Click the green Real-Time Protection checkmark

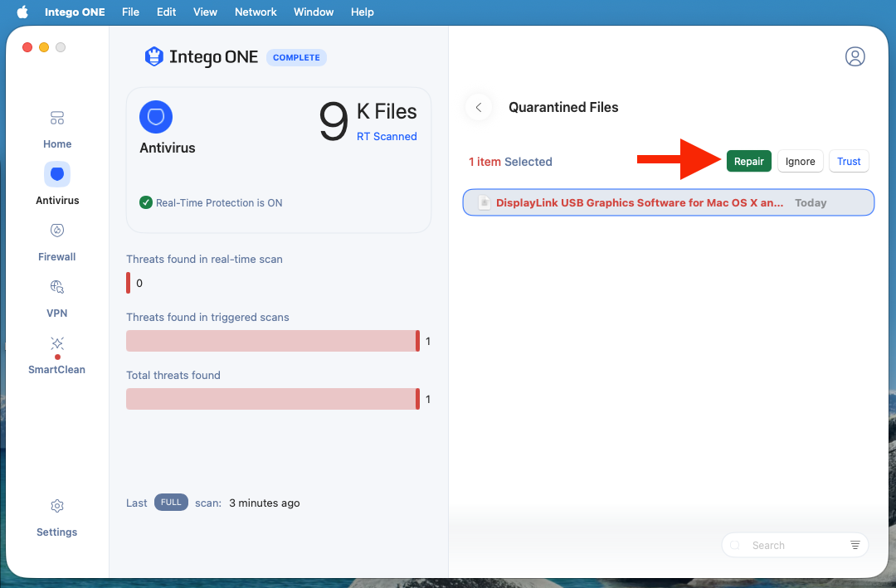[146, 202]
